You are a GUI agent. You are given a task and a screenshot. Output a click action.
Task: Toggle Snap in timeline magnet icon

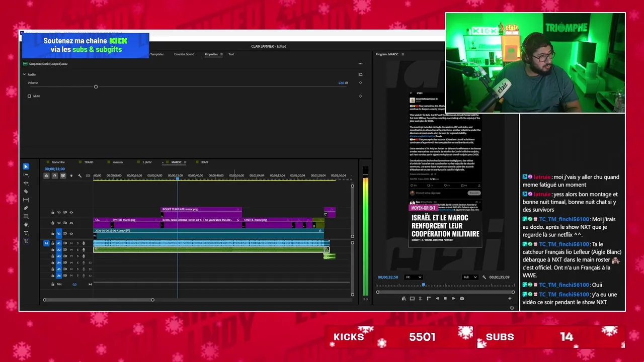tap(55, 175)
